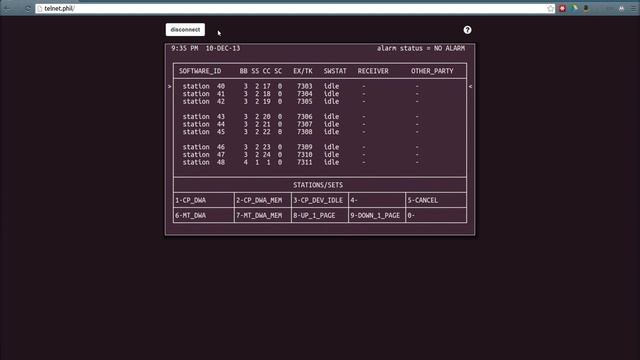The image size is (640, 360).
Task: Open the browser hamburger menu
Action: pos(634,9)
